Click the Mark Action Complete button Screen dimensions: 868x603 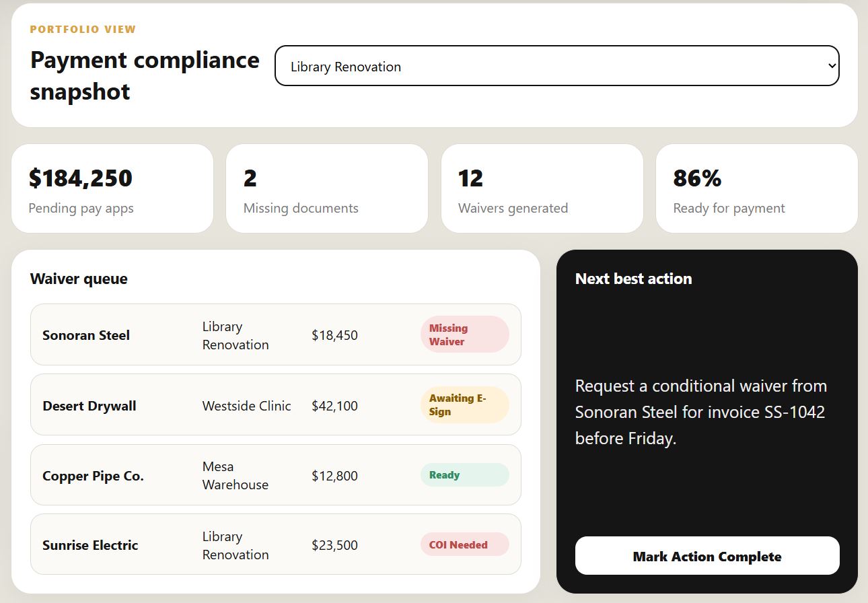point(707,556)
